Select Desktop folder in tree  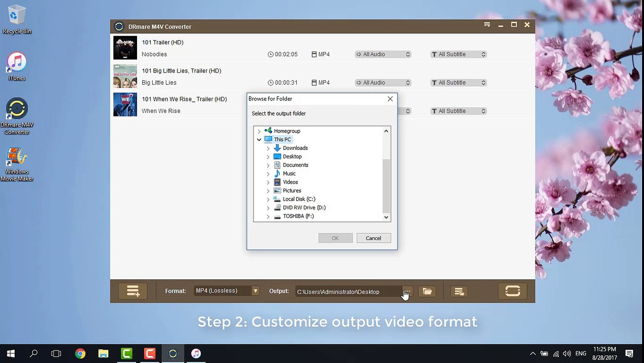[292, 157]
